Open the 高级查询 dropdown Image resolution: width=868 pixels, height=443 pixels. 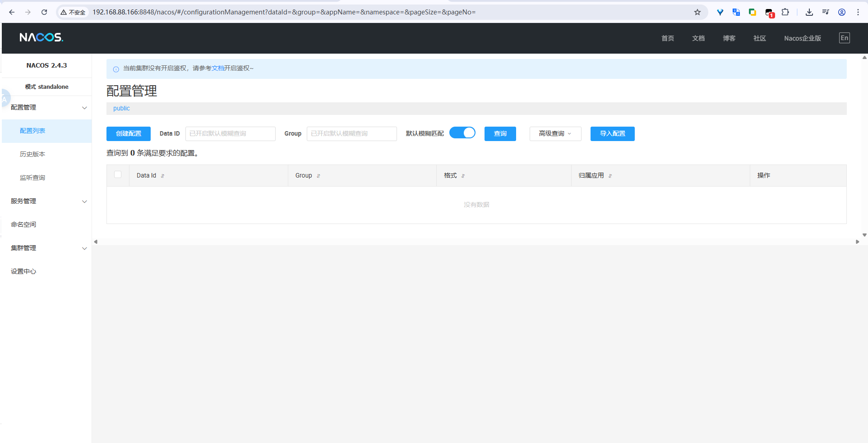click(x=555, y=134)
